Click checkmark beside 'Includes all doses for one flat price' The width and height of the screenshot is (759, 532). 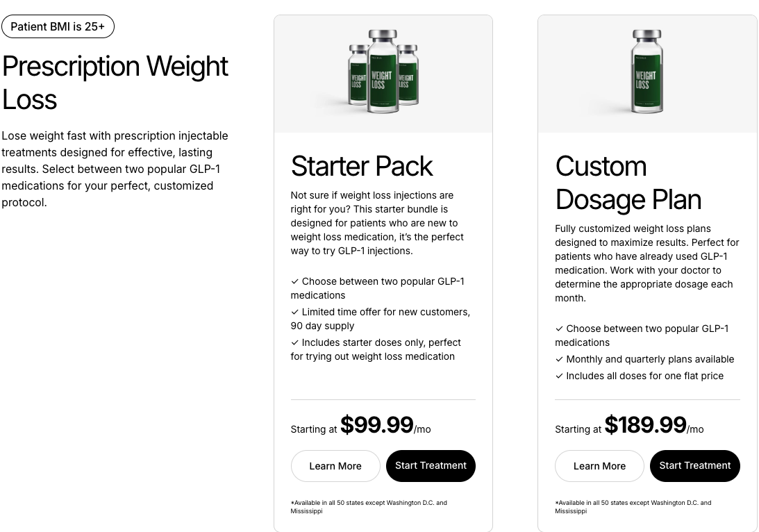559,376
